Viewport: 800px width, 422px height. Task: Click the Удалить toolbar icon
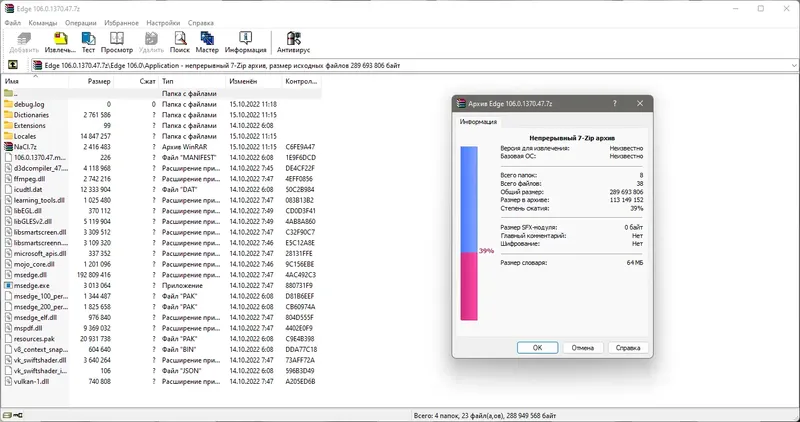tap(151, 39)
